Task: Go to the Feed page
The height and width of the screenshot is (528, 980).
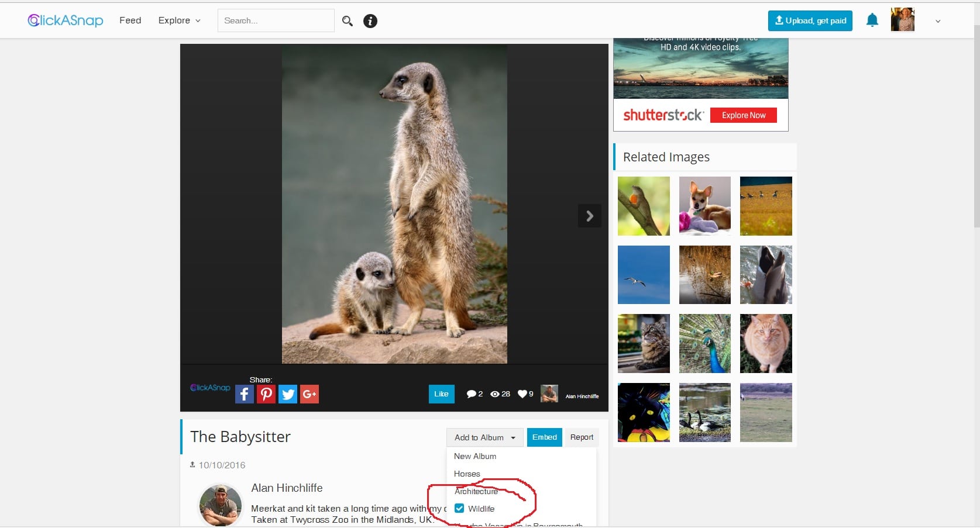Action: [x=129, y=20]
